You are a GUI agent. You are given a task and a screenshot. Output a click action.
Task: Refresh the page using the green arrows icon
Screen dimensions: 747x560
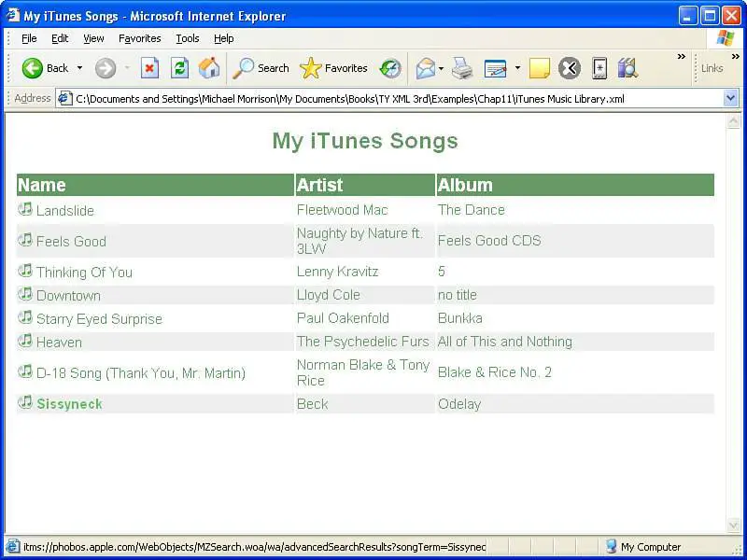click(x=179, y=68)
